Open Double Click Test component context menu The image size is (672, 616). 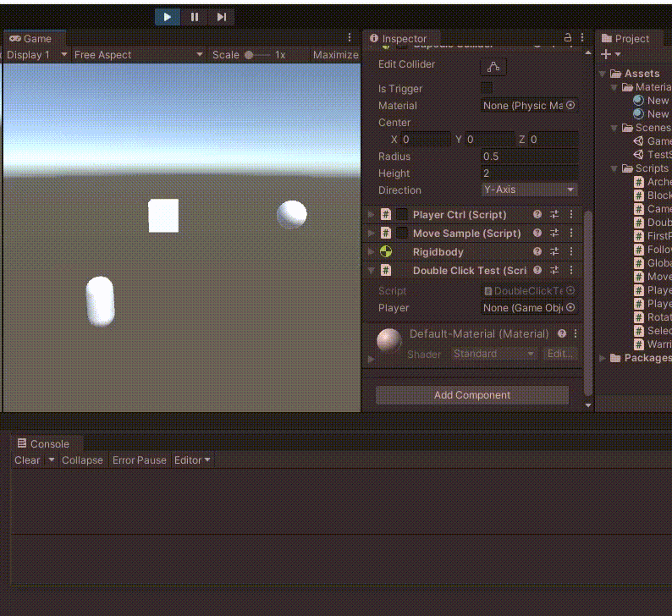pyautogui.click(x=571, y=270)
